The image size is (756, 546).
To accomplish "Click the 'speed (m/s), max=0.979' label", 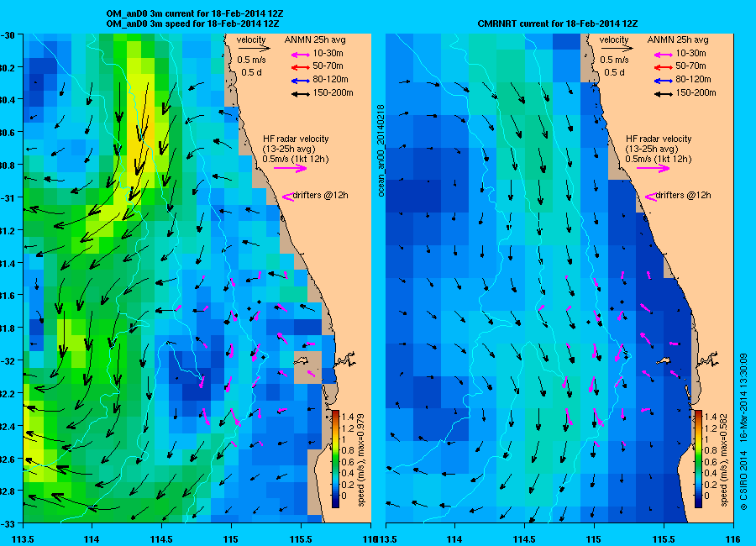I will [360, 459].
